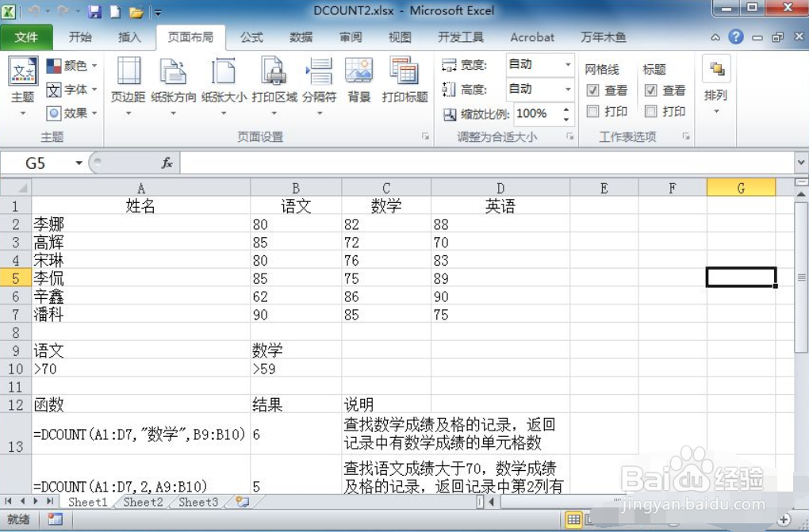The width and height of the screenshot is (809, 532).
Task: Uncheck 网格线 查看 gridlines view checkbox
Action: [592, 90]
